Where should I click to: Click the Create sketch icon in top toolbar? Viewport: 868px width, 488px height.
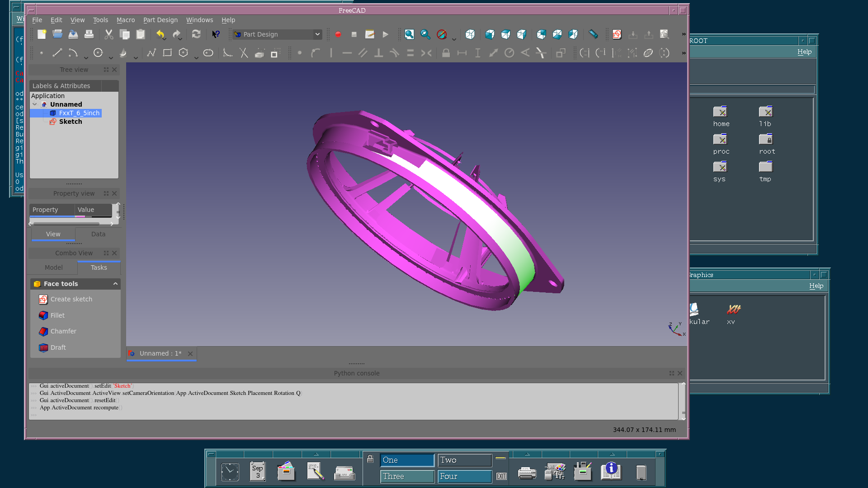pyautogui.click(x=617, y=34)
